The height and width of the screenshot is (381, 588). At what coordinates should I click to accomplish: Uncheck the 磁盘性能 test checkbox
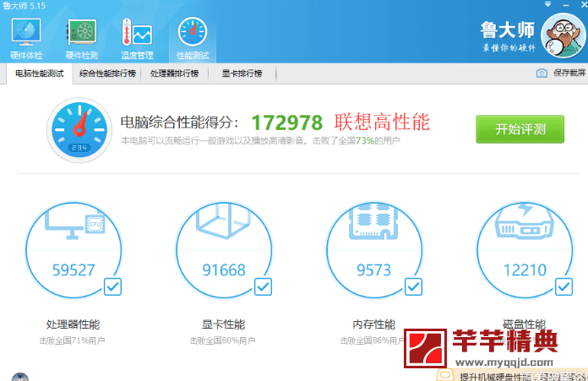pyautogui.click(x=563, y=287)
